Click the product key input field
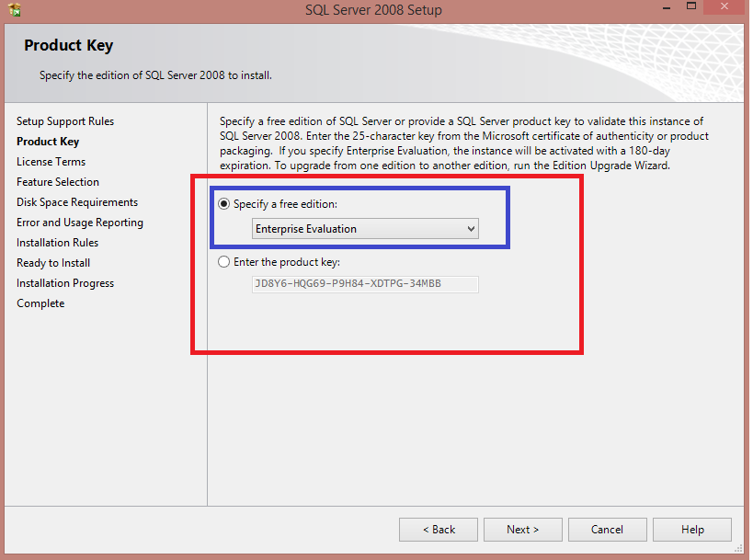This screenshot has width=753, height=560. click(365, 284)
